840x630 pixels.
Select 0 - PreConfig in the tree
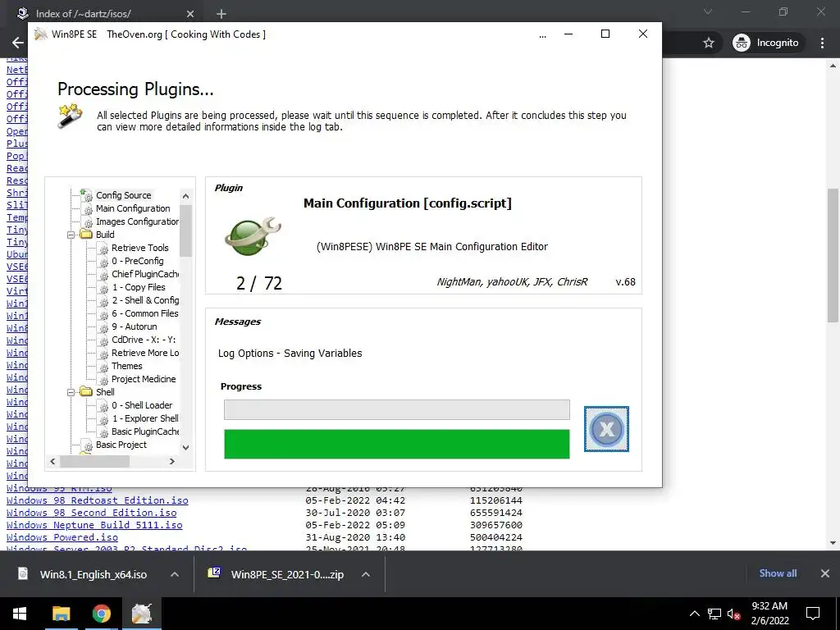pyautogui.click(x=138, y=261)
